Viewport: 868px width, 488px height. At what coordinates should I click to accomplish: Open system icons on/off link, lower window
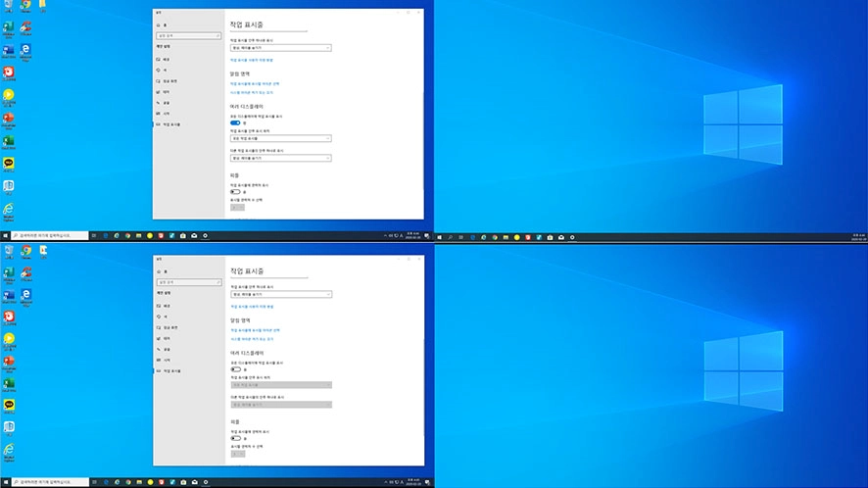252,339
